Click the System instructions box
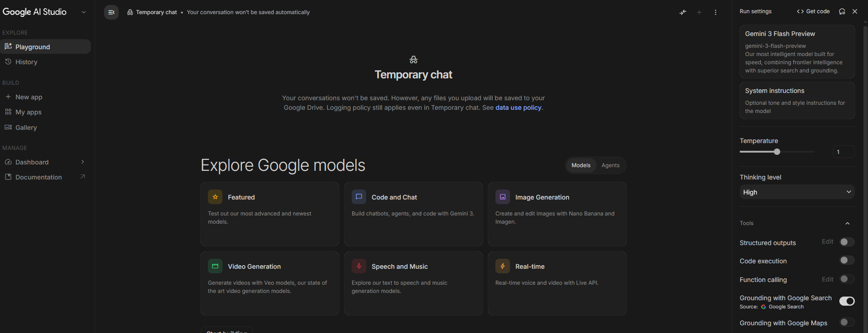 tap(797, 100)
